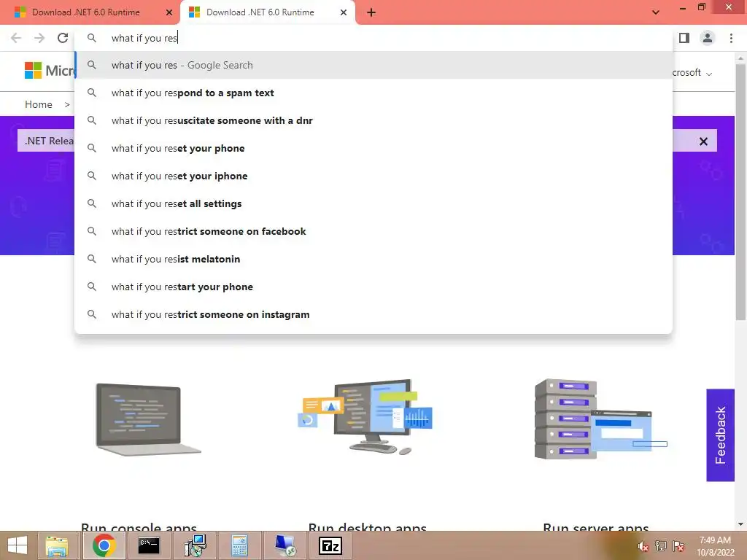The width and height of the screenshot is (747, 560).
Task: Select suggestion 'reset all settings'
Action: pyautogui.click(x=374, y=203)
